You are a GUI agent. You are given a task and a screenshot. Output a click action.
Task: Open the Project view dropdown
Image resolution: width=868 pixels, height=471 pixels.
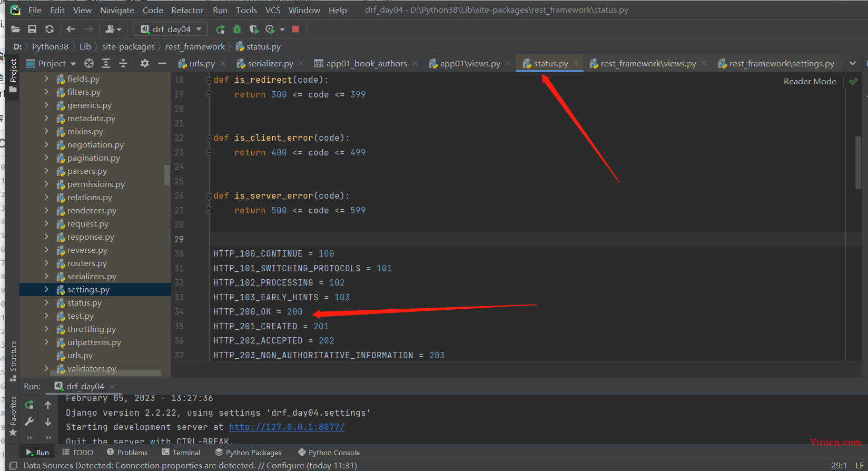pyautogui.click(x=51, y=63)
